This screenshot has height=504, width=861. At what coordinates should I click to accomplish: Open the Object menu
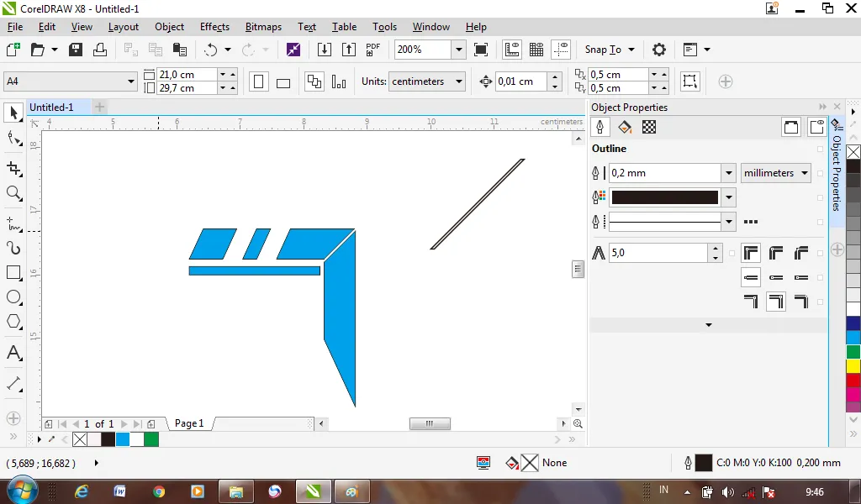(169, 27)
